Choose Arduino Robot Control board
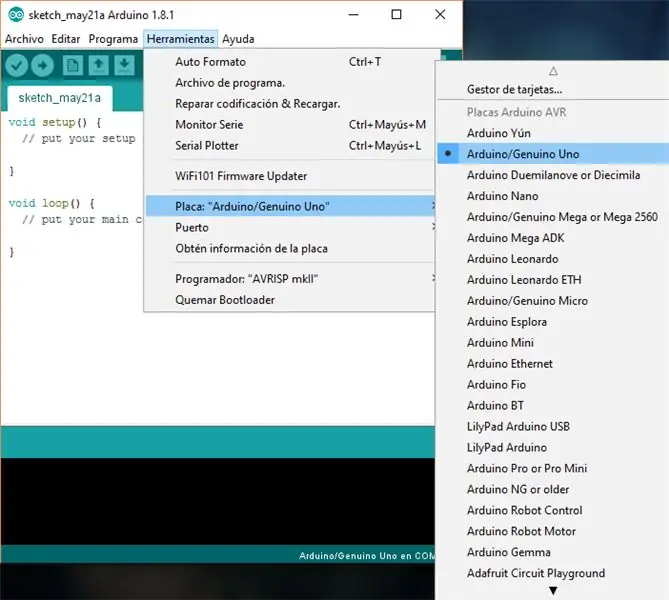669x600 pixels. [553, 510]
